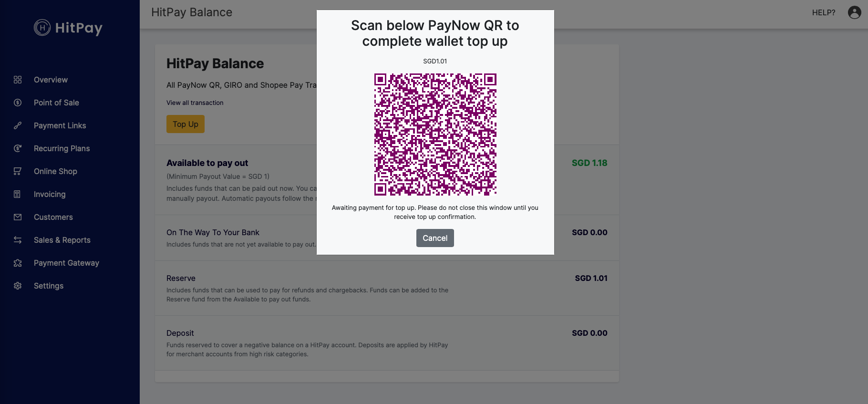The width and height of the screenshot is (868, 404).
Task: Click the Invoicing document icon
Action: click(x=18, y=194)
